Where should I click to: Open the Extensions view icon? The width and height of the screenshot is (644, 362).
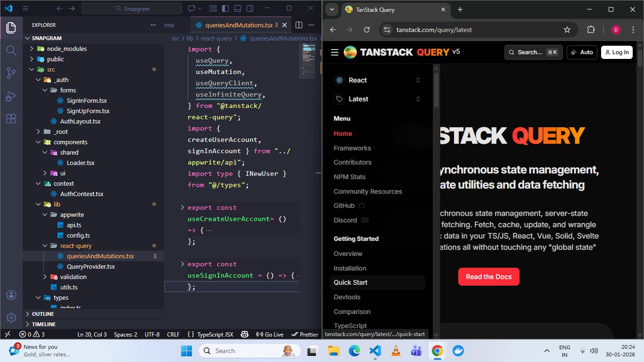(x=11, y=119)
